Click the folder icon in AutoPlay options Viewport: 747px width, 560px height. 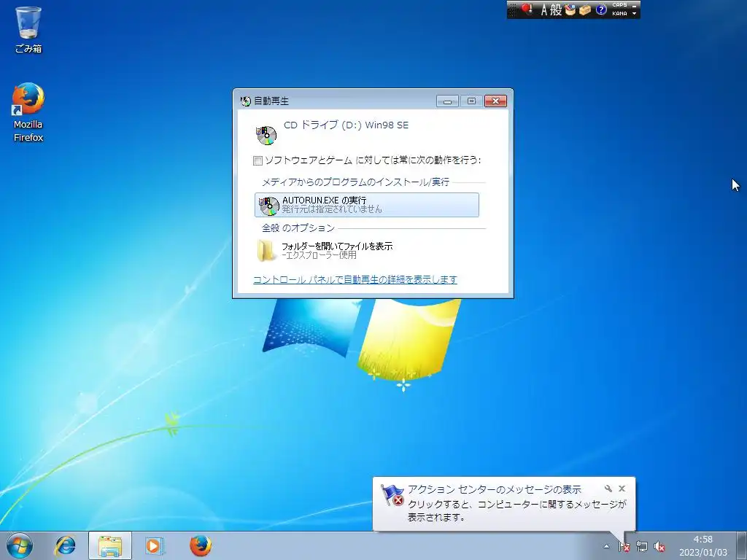(267, 251)
